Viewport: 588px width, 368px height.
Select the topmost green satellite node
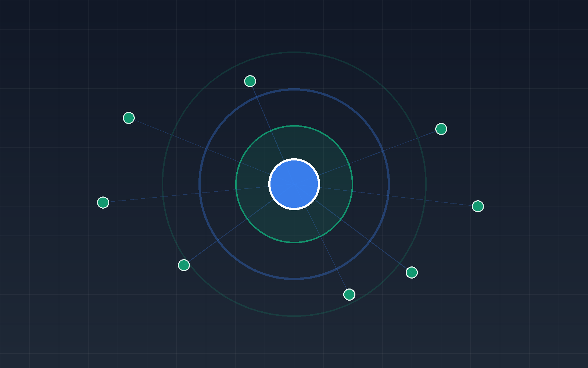click(250, 81)
